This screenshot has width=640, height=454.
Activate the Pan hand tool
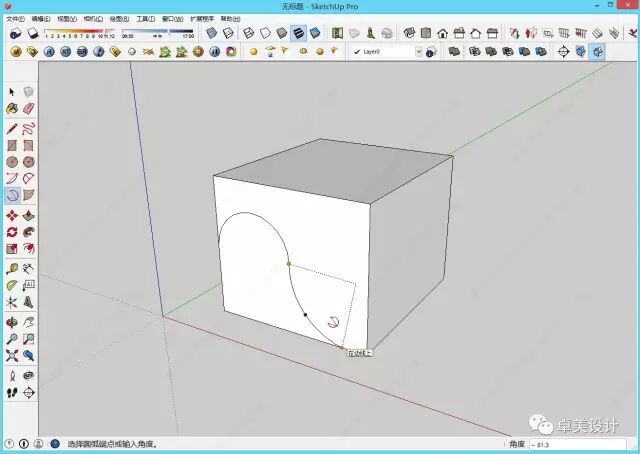point(28,323)
